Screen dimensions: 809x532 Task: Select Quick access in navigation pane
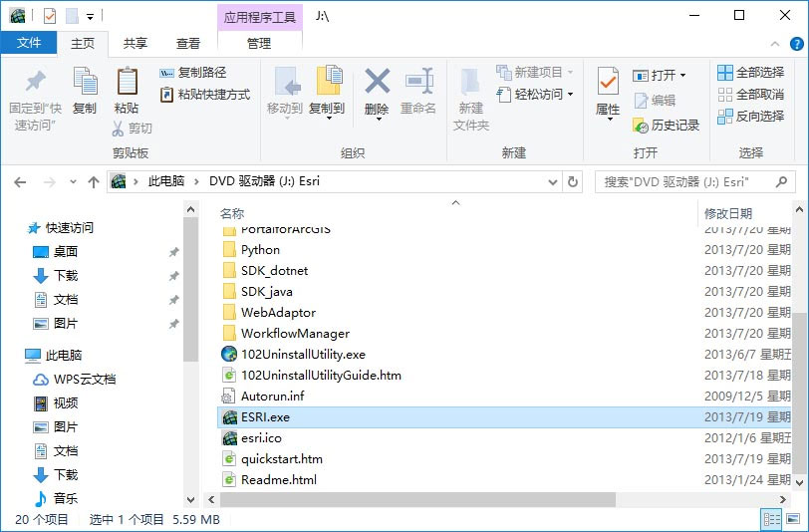[61, 227]
